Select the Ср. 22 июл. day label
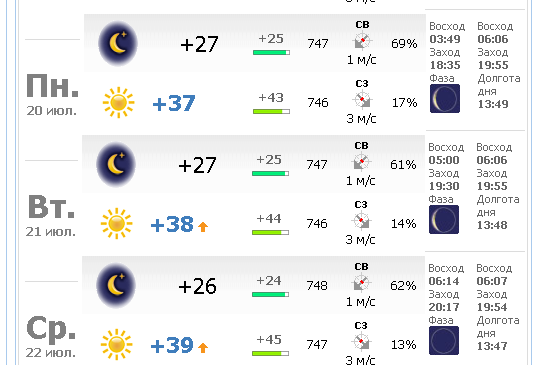Image resolution: width=541 pixels, height=365 pixels. pos(51,336)
